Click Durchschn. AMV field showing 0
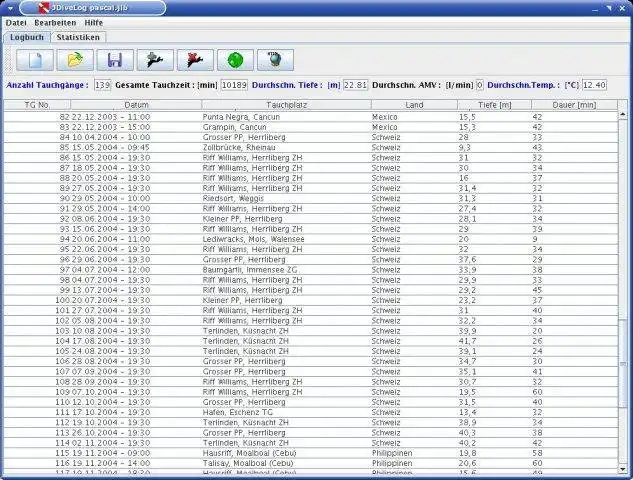The image size is (633, 480). pos(480,85)
